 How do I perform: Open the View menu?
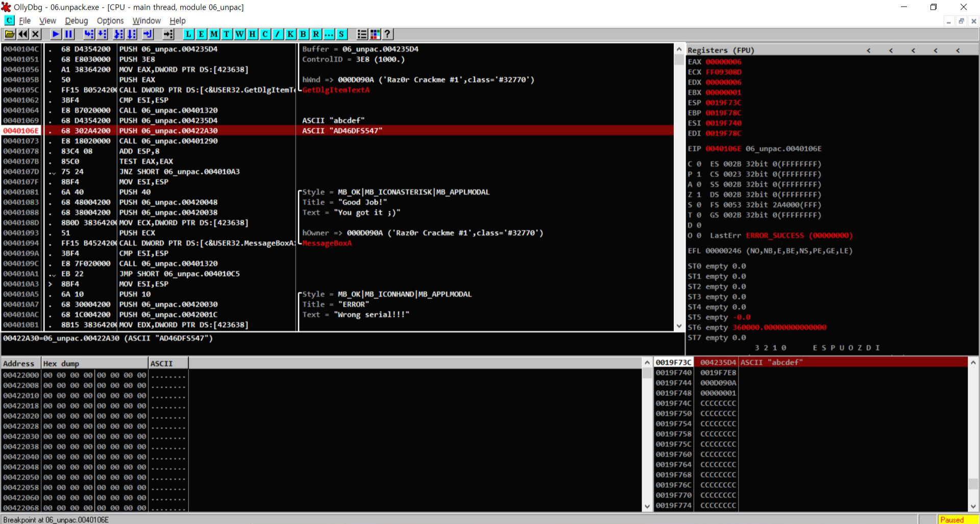tap(47, 20)
